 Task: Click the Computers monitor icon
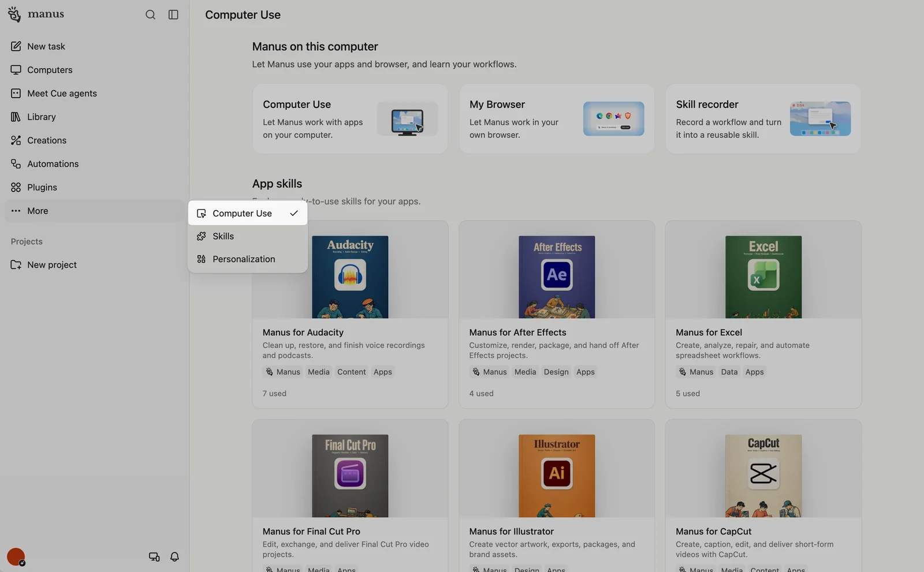coord(16,70)
